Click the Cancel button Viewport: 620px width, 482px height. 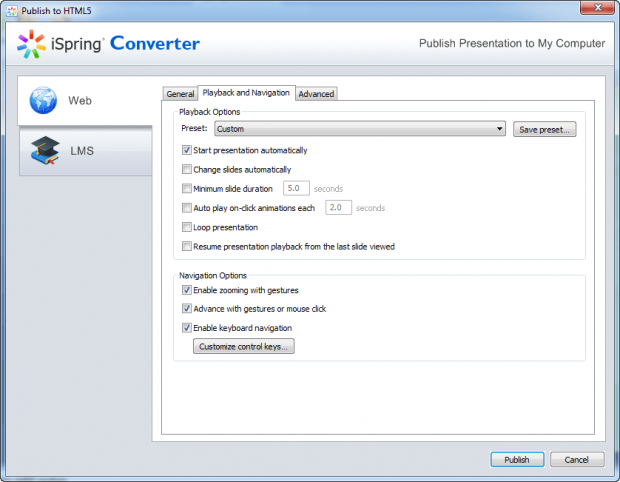(x=577, y=459)
